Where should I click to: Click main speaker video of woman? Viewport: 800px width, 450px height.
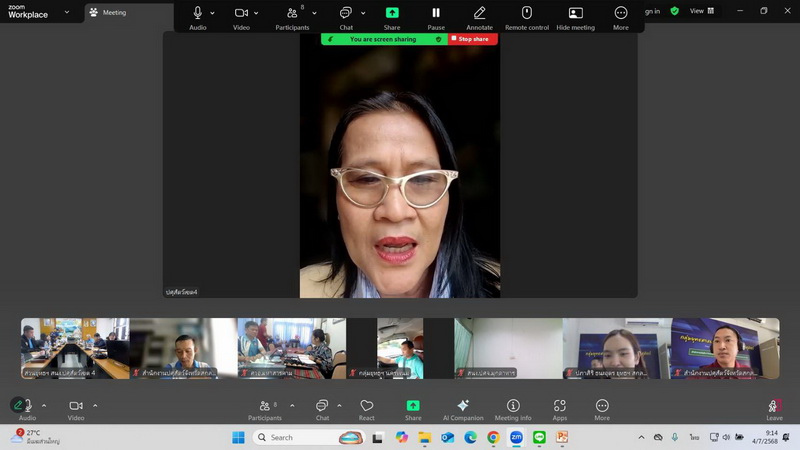[400, 168]
